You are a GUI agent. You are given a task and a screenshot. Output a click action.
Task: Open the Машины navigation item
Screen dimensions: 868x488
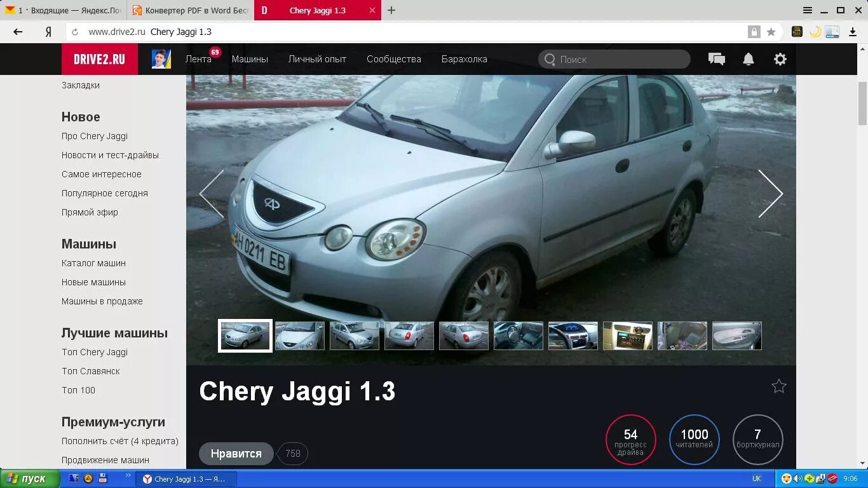250,59
